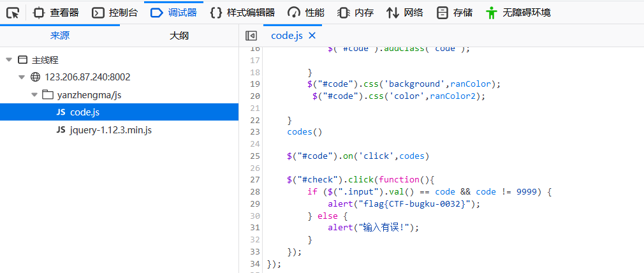Click the function keyword on line 27

pos(399,180)
